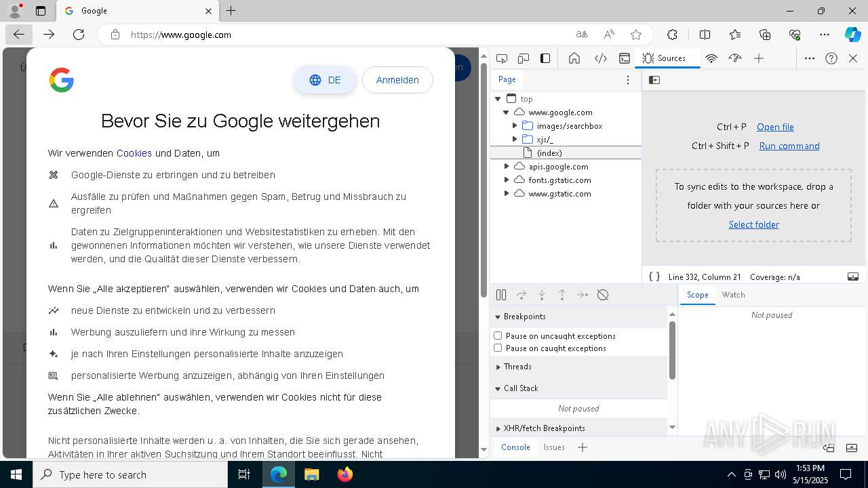This screenshot has width=868, height=488.
Task: Click the Step debugger icon
Action: pos(583,295)
